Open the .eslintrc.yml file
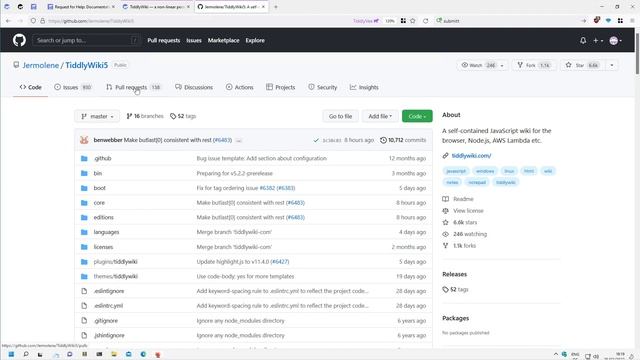640x360 pixels. tap(108, 306)
